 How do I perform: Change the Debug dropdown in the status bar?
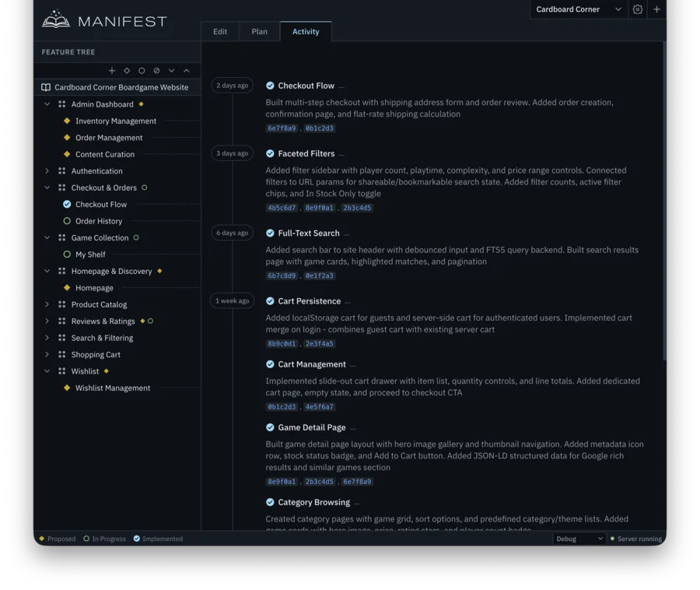579,538
